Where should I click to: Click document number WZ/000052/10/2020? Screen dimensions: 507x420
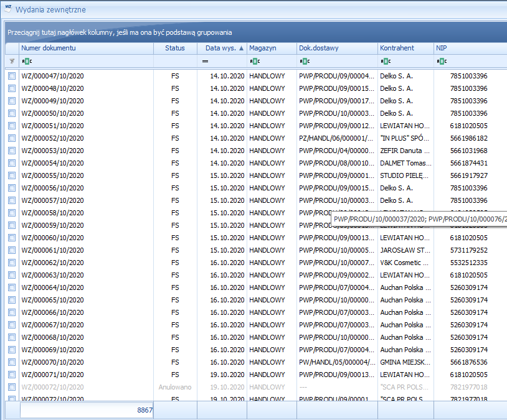(x=53, y=138)
